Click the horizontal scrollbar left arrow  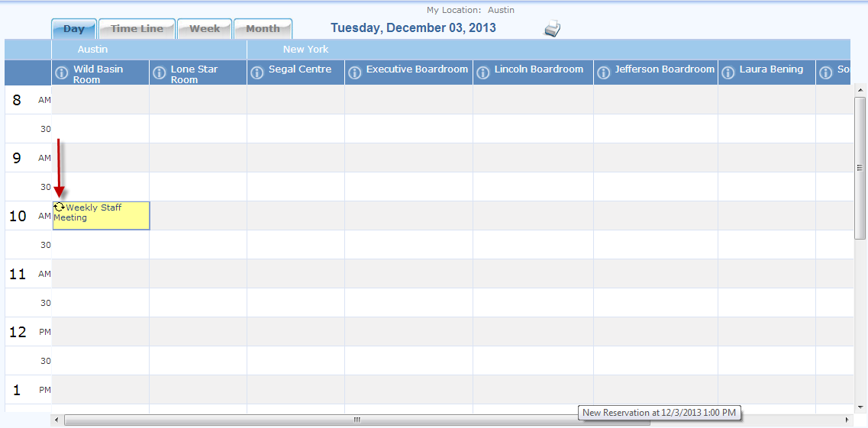pyautogui.click(x=57, y=420)
